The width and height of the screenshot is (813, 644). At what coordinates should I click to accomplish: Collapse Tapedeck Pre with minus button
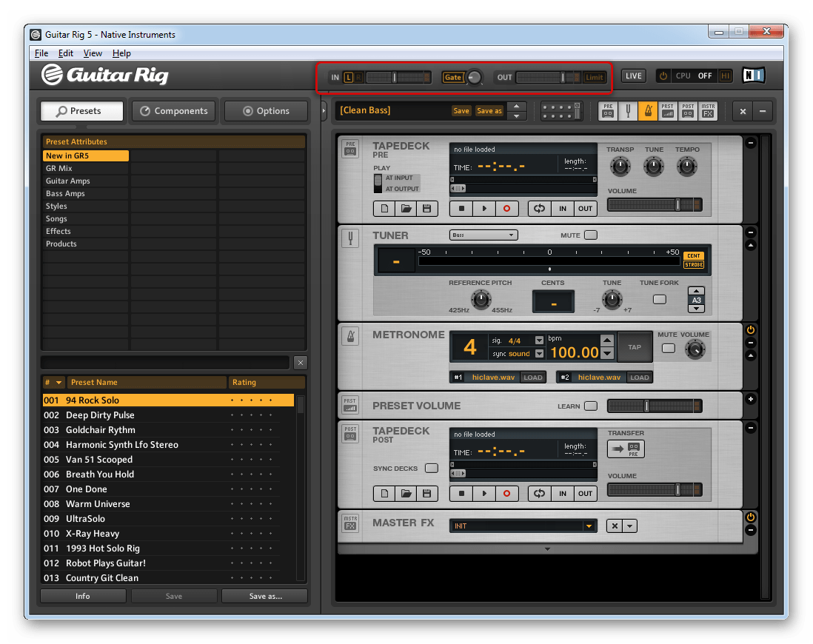coord(750,143)
